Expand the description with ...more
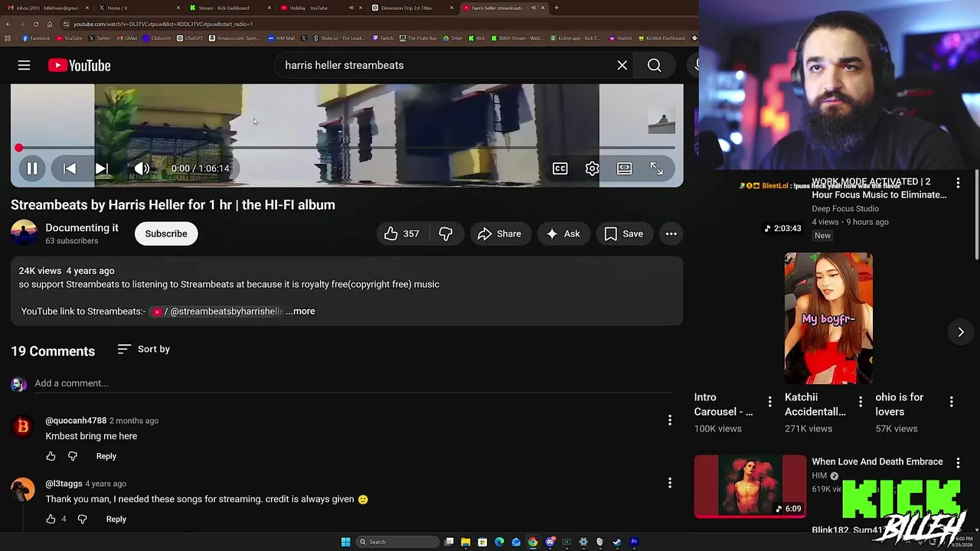Viewport: 980px width, 551px height. pyautogui.click(x=301, y=311)
